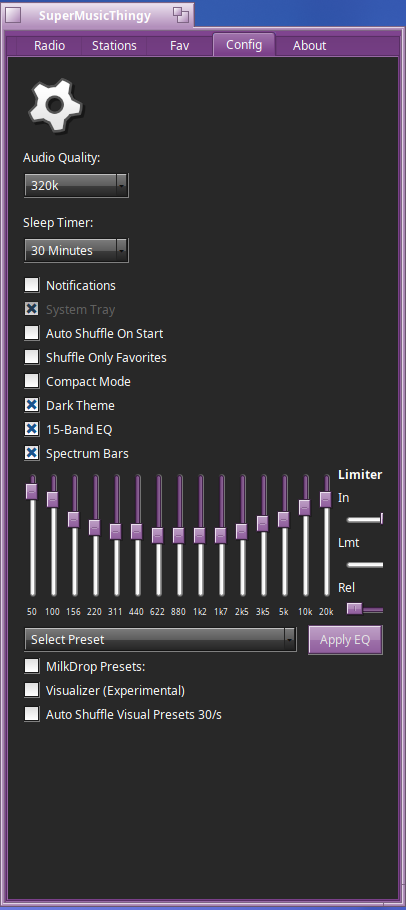This screenshot has height=910, width=406.
Task: Open the Stations tab
Action: (x=114, y=45)
